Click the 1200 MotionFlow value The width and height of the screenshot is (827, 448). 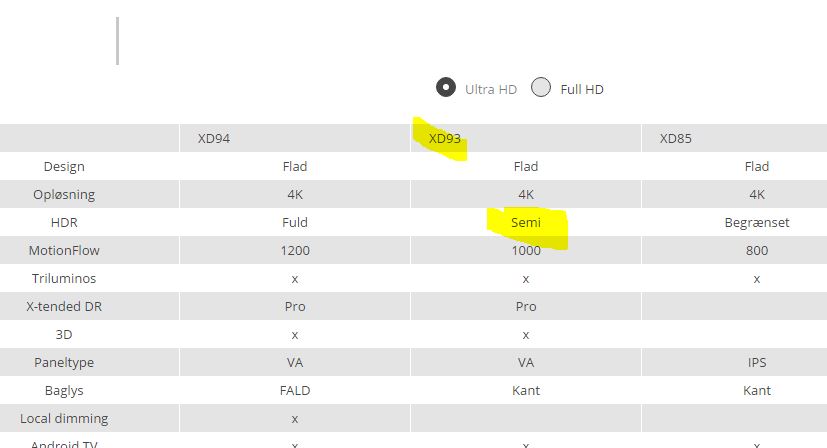[x=295, y=251]
